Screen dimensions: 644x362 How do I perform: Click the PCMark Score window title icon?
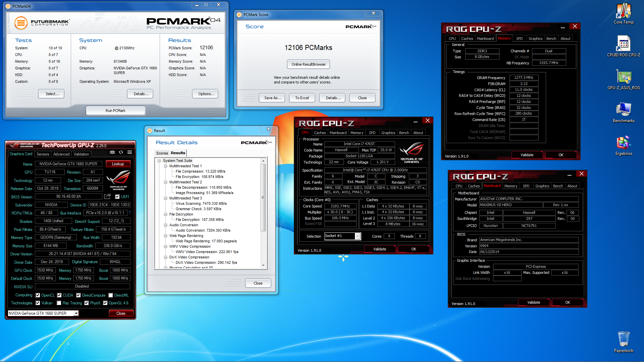click(239, 15)
